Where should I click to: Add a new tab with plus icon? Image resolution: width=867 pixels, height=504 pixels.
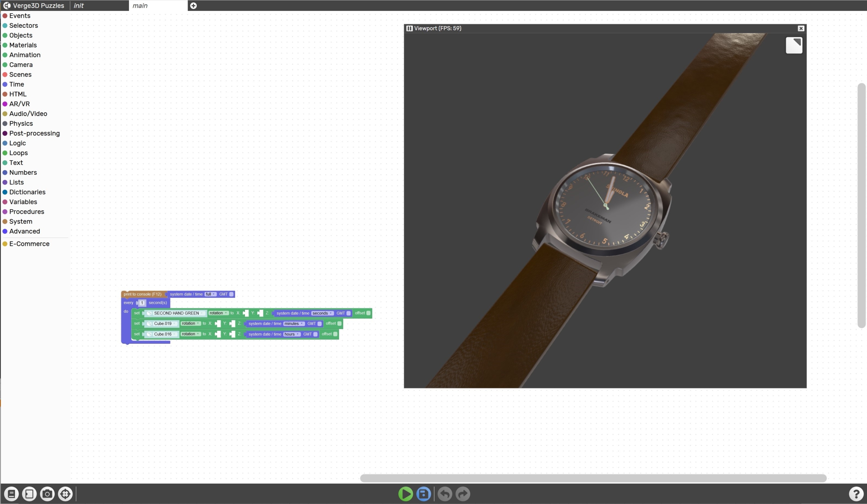click(193, 5)
